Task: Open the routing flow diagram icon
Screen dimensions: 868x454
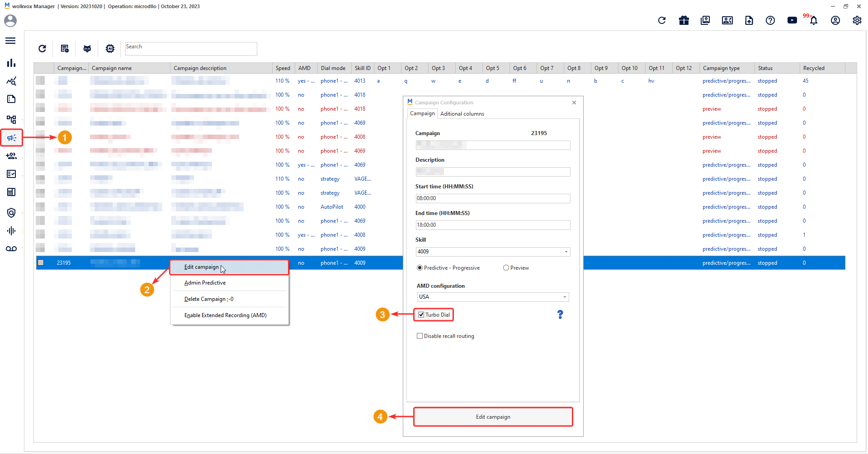Action: click(x=11, y=119)
